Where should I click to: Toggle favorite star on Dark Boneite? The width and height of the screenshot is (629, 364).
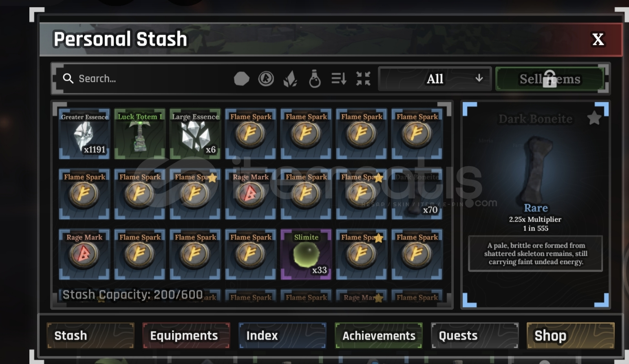click(594, 118)
